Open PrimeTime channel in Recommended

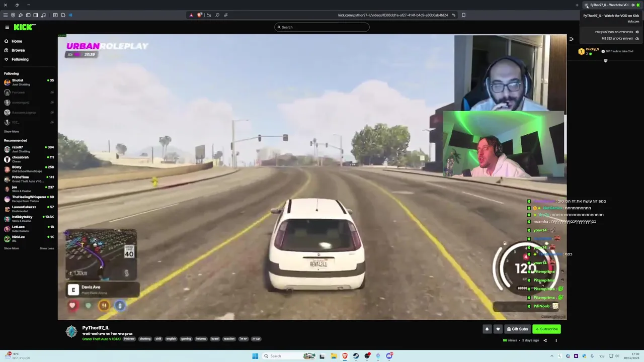tap(29, 178)
